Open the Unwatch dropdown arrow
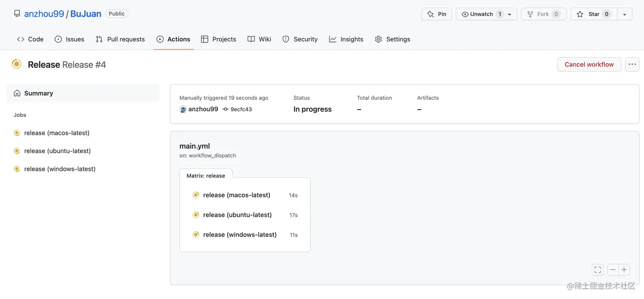This screenshot has width=644, height=299. (510, 14)
